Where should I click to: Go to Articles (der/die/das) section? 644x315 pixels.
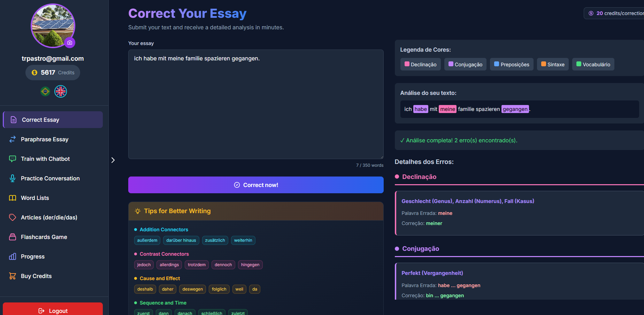click(x=49, y=217)
